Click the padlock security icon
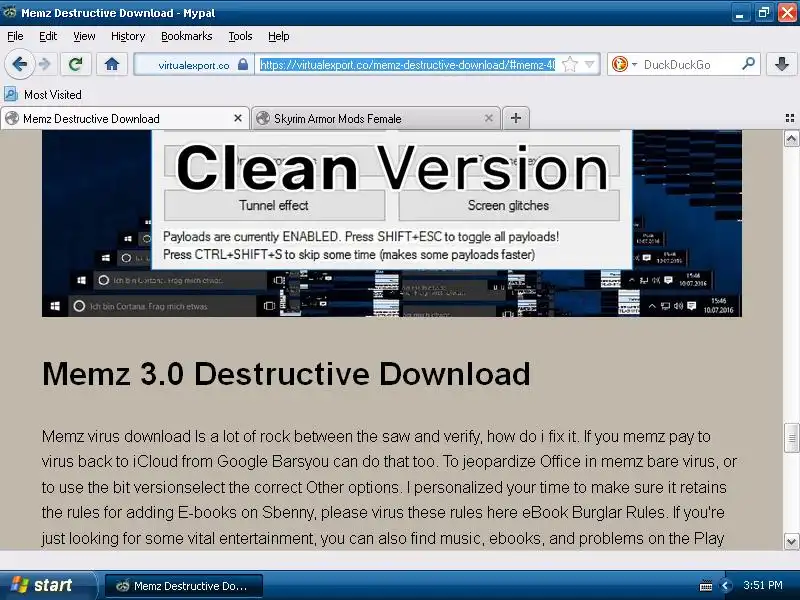 tap(243, 64)
